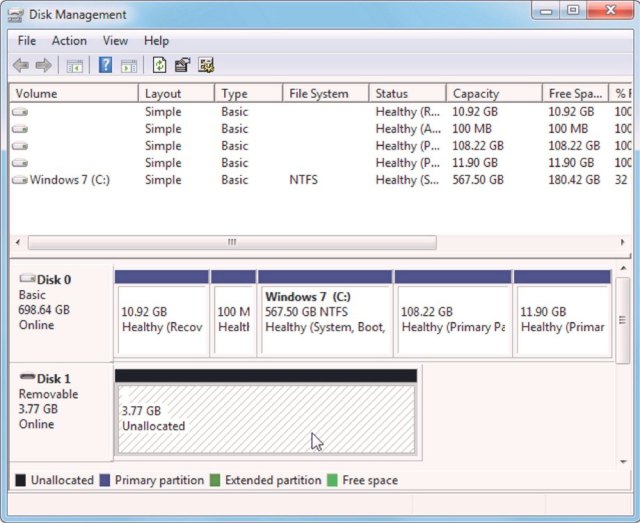The width and height of the screenshot is (640, 523).
Task: Open Help via blue question mark icon
Action: point(104,66)
